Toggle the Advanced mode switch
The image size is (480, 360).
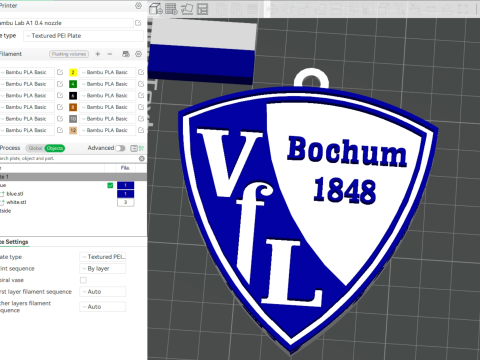point(120,148)
